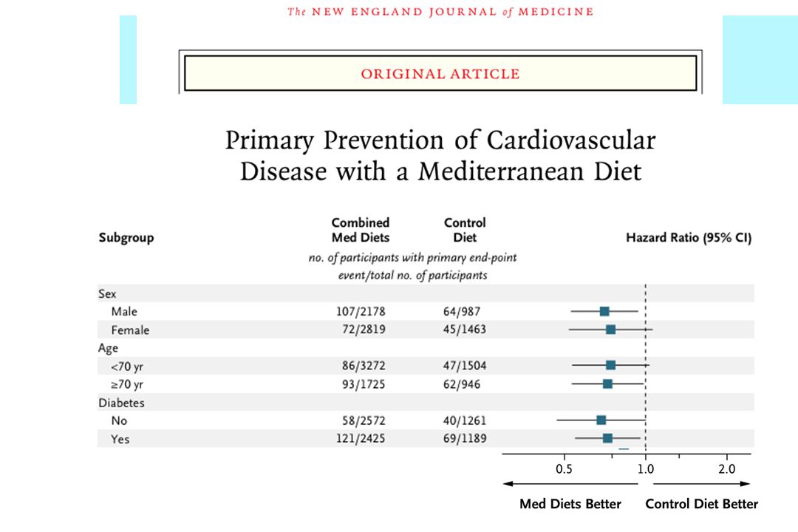798x532 pixels.
Task: Click the Male hazard ratio square marker
Action: (604, 312)
